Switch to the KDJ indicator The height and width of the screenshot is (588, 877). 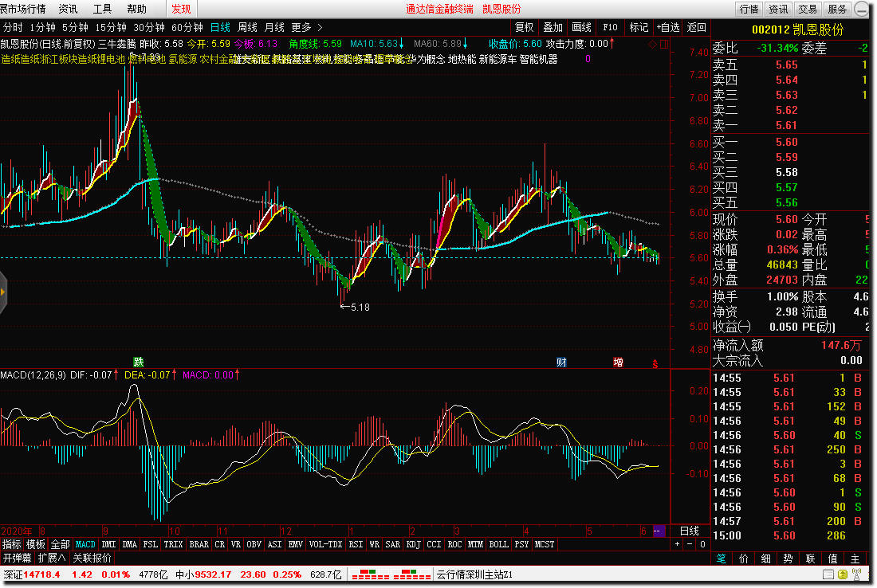click(x=413, y=544)
